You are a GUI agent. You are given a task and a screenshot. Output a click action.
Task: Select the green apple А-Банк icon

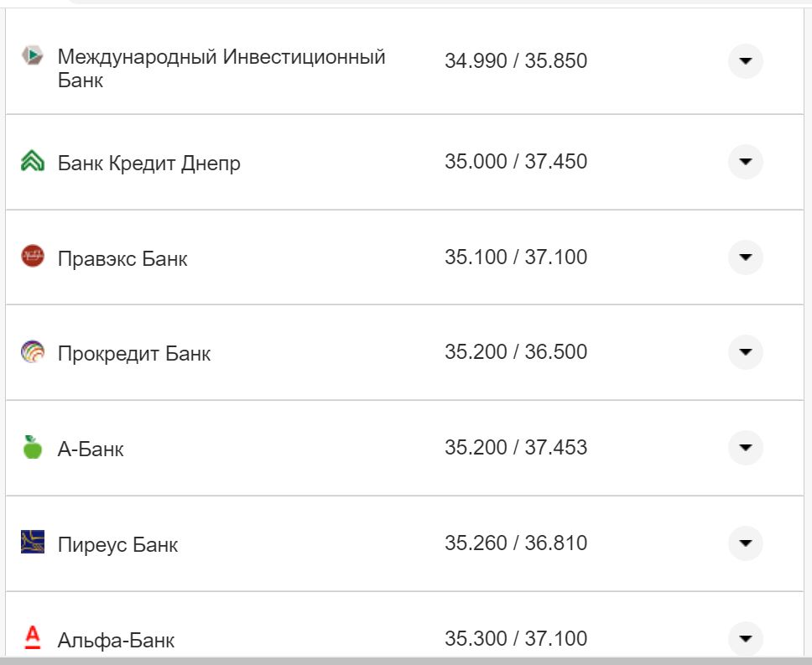31,448
